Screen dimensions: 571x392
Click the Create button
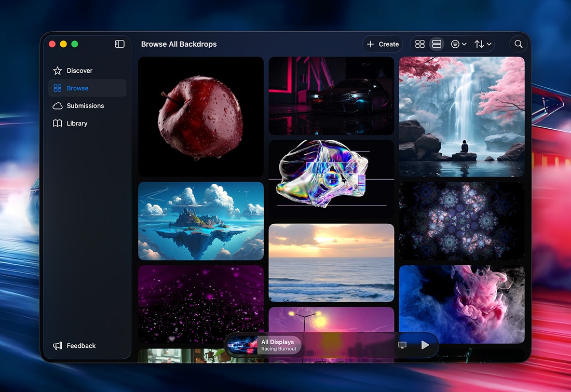click(x=383, y=44)
